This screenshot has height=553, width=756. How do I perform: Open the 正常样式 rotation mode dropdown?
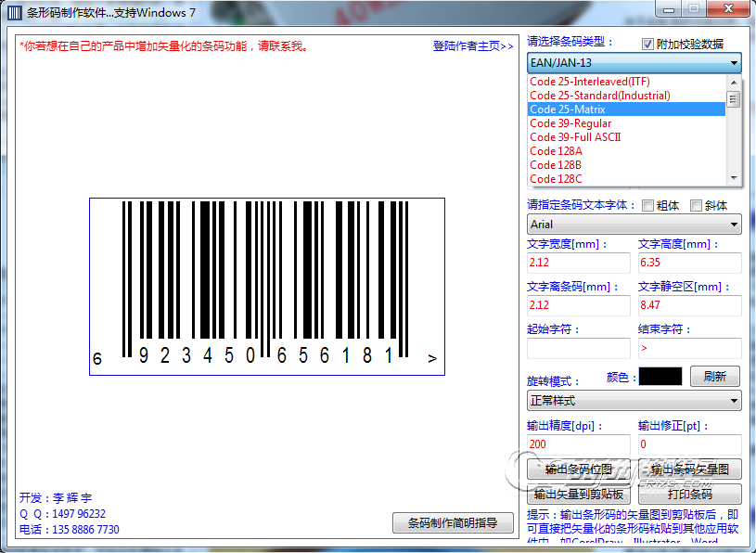634,400
